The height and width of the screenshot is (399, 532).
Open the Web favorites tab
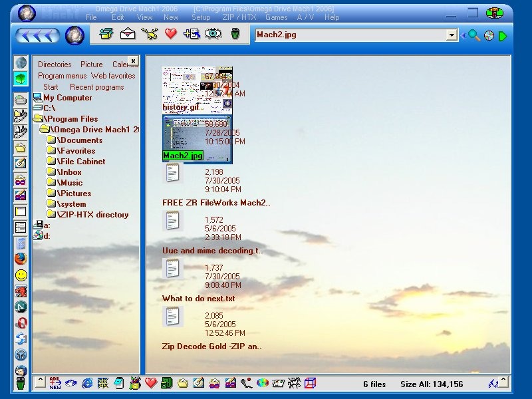click(113, 76)
